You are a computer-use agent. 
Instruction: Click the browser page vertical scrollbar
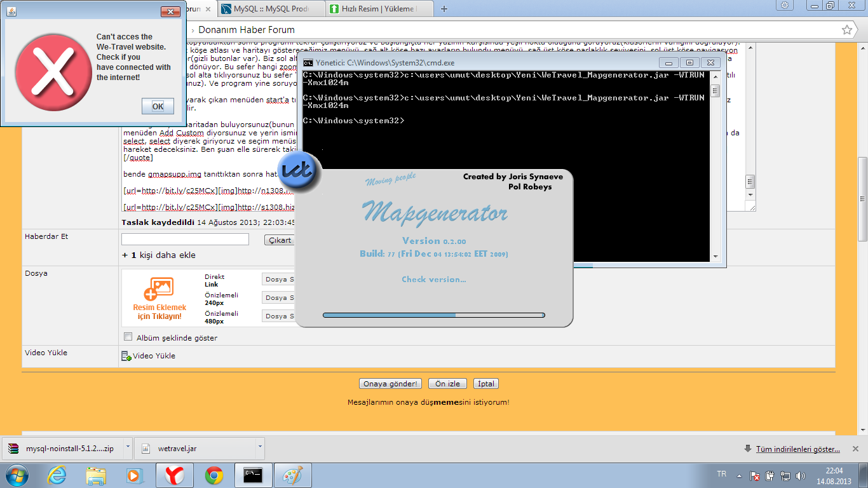tap(862, 198)
